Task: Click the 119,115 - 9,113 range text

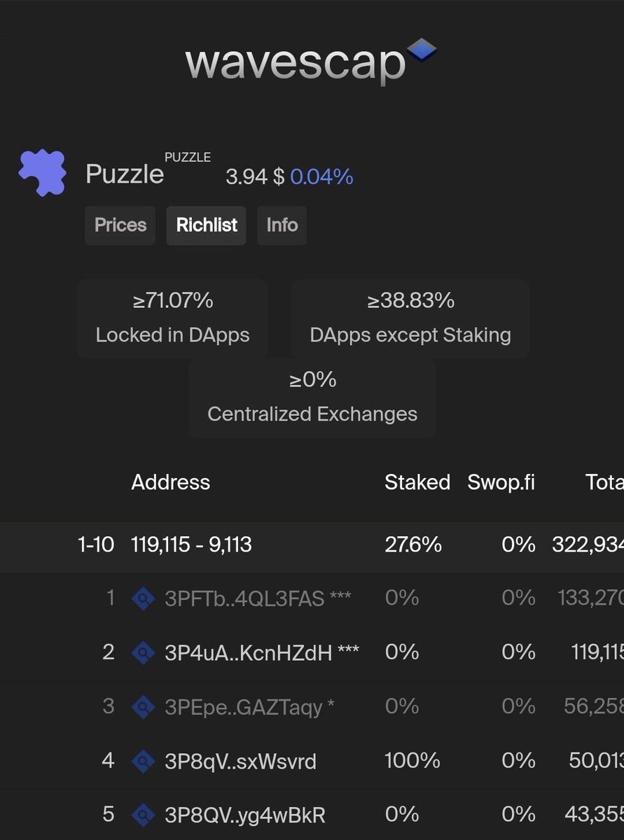Action: 192,545
